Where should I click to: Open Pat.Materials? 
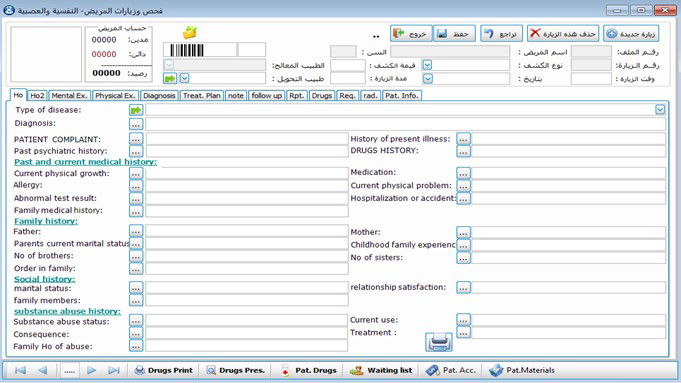522,370
